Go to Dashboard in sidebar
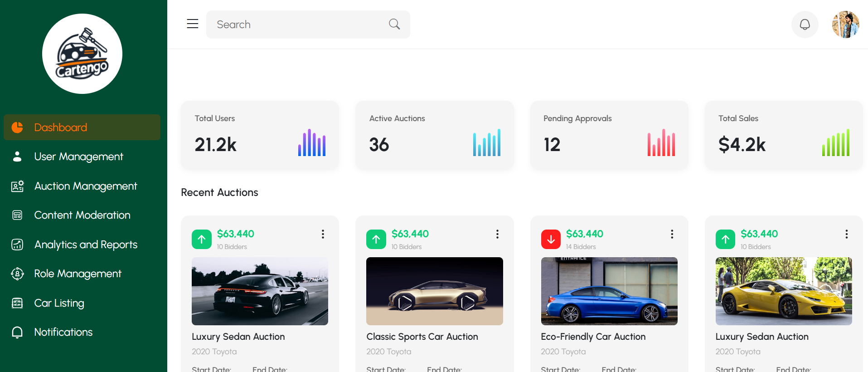Viewport: 868px width, 372px height. click(82, 127)
